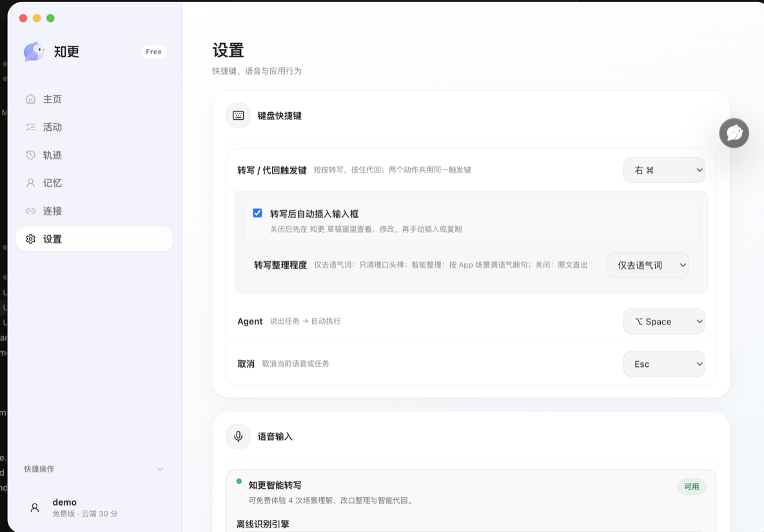Click the floating round bird assistant button

pos(734,133)
